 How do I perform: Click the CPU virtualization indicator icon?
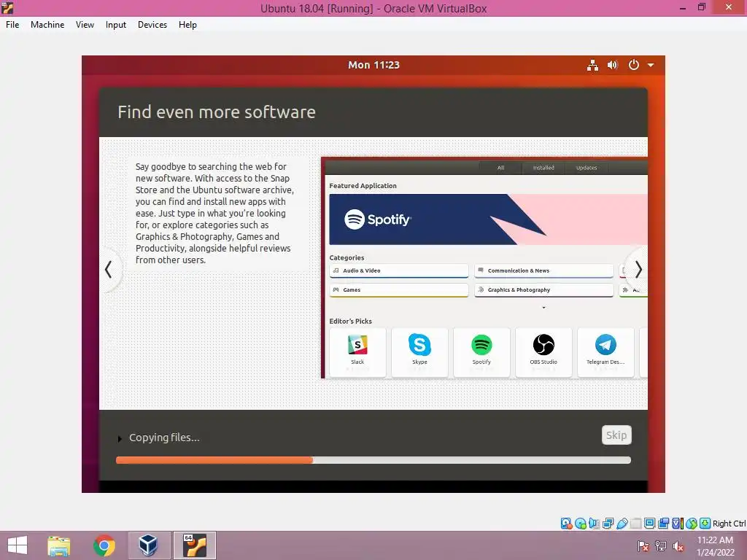677,524
